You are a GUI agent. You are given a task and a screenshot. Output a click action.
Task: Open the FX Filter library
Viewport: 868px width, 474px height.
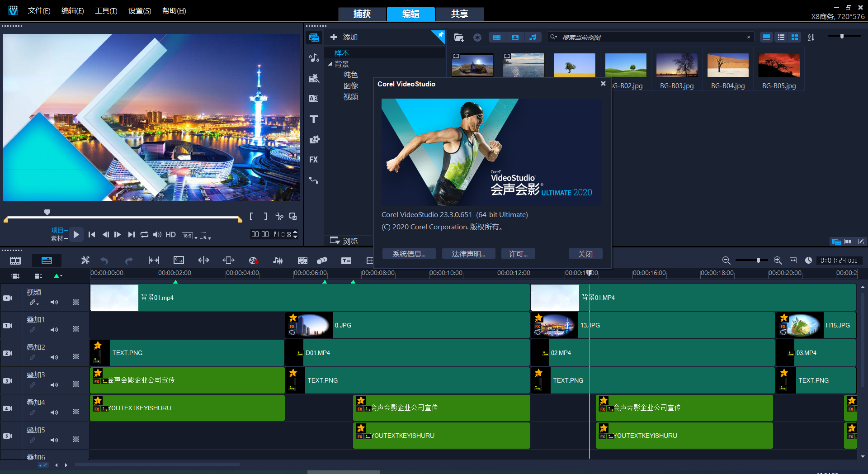314,160
